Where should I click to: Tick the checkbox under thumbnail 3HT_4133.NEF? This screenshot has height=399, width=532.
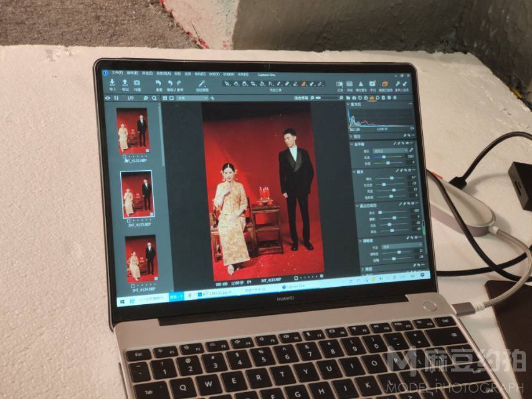(128, 221)
